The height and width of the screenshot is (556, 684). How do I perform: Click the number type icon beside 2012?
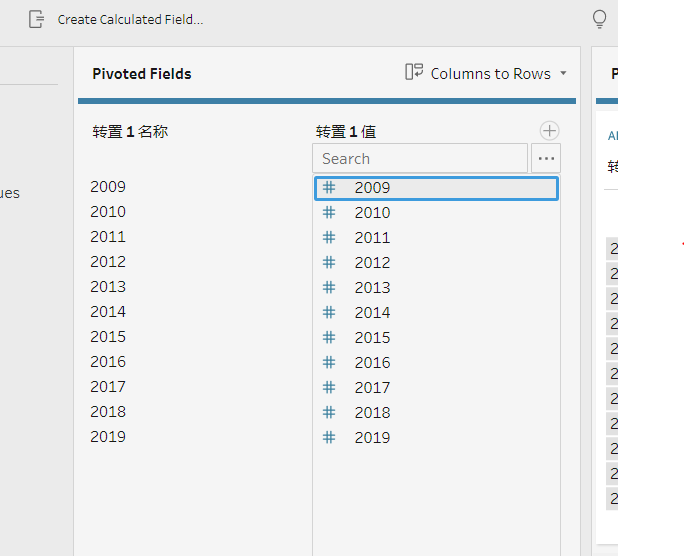coord(329,262)
